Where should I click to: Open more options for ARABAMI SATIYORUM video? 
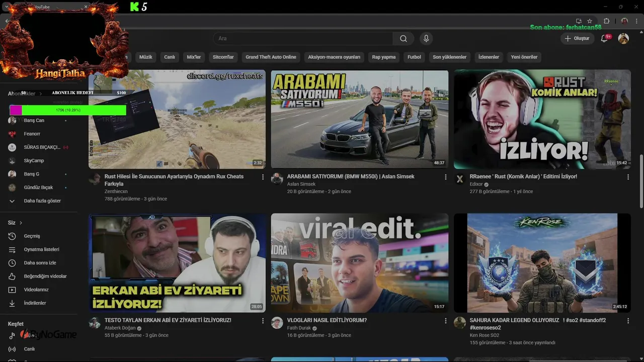pyautogui.click(x=445, y=177)
